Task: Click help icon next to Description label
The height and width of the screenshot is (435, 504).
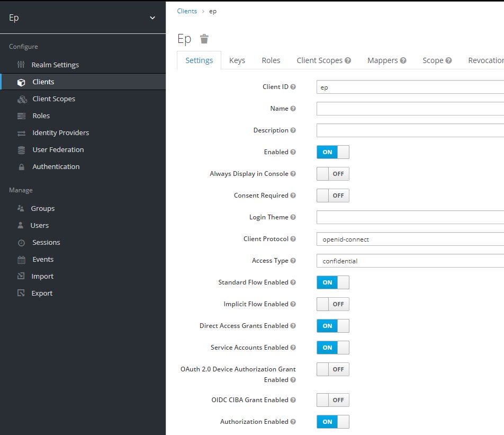Action: click(293, 130)
